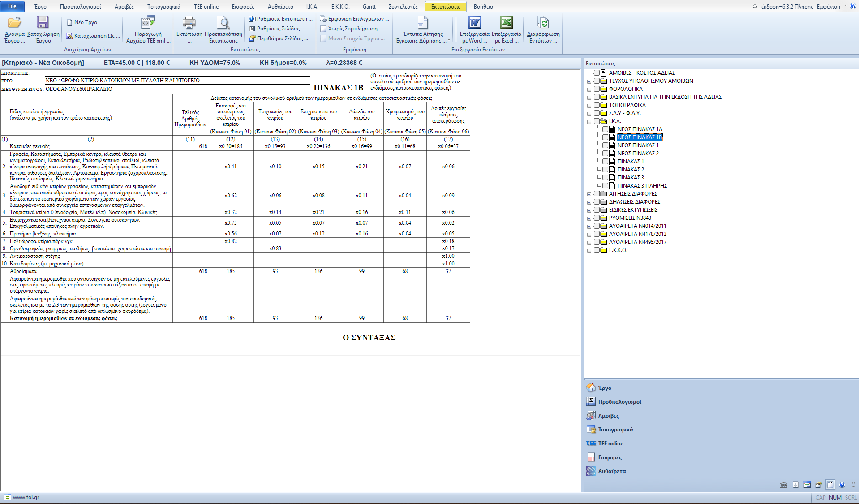Image resolution: width=859 pixels, height=504 pixels.
Task: Switch to the Προϋπολογισμοί ribbon tab
Action: (80, 7)
